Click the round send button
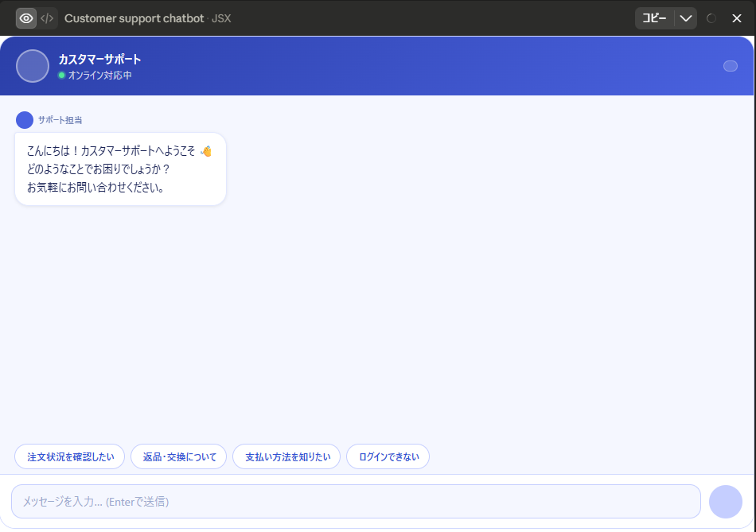This screenshot has height=532, width=756. pos(726,502)
